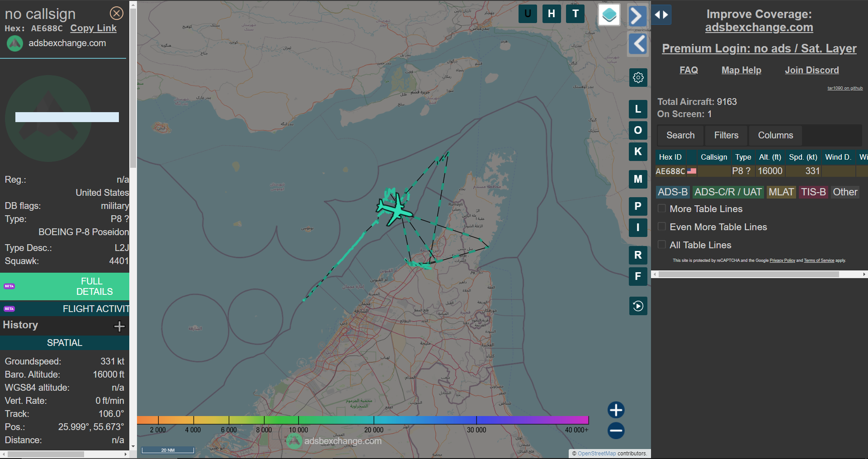Toggle the ADS-B source filter
The width and height of the screenshot is (868, 459).
[673, 192]
